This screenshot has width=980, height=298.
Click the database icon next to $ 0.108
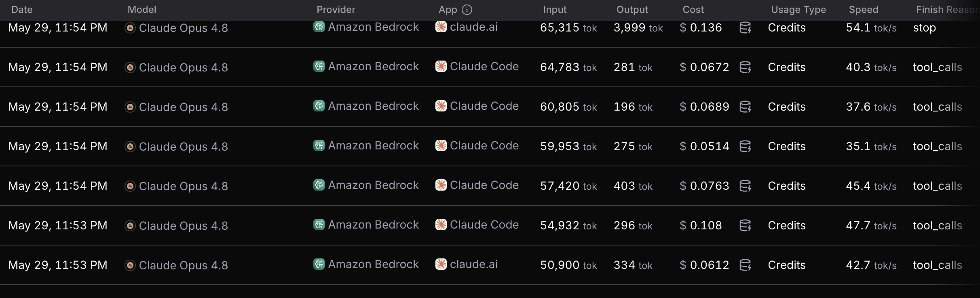[745, 225]
